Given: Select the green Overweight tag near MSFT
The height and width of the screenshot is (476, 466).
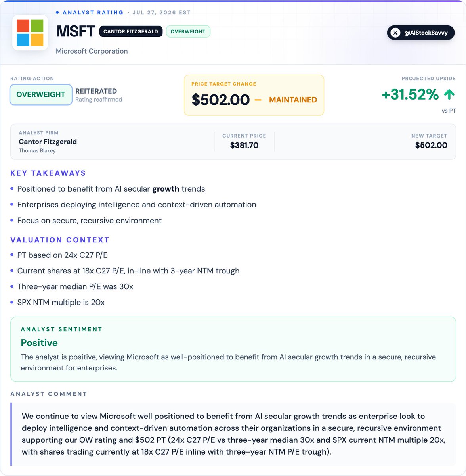Looking at the screenshot, I should click(x=188, y=31).
